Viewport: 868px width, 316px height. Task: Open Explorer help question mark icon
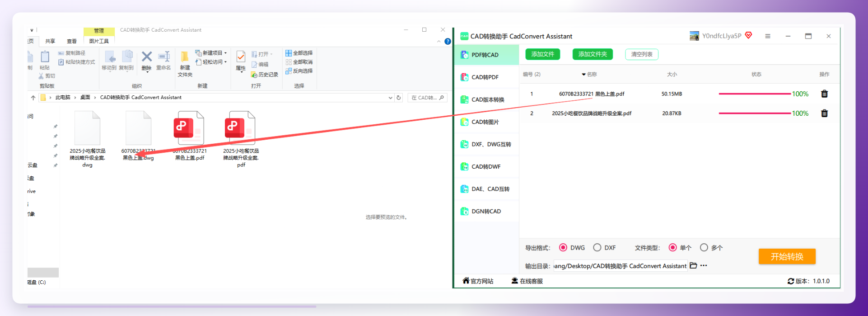(x=448, y=41)
